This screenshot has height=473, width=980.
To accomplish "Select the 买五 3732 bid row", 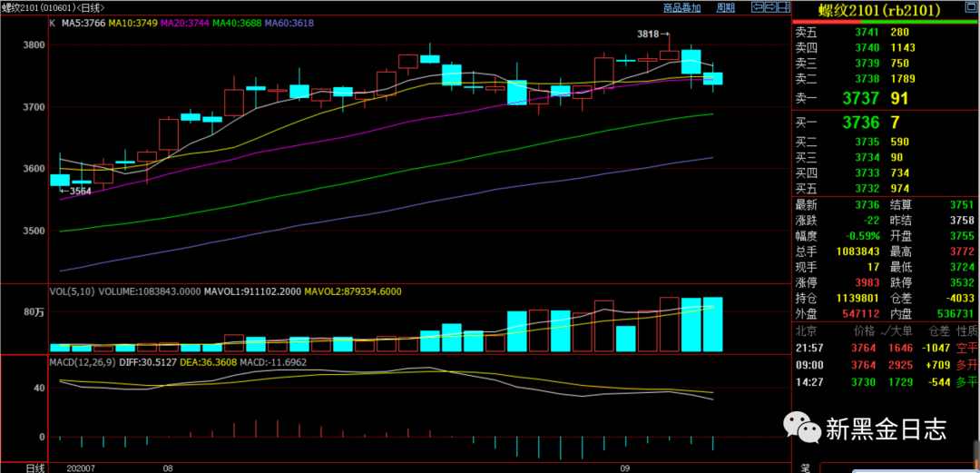I will (886, 188).
